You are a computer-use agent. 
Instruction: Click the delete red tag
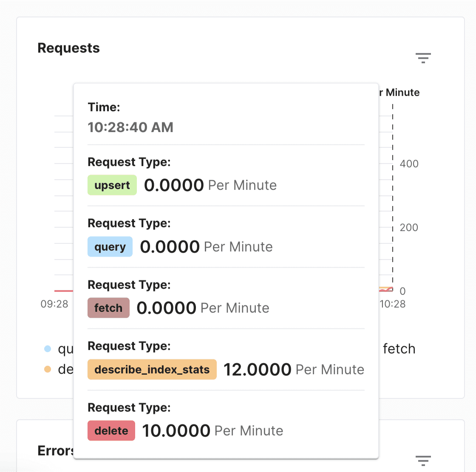pyautogui.click(x=111, y=430)
